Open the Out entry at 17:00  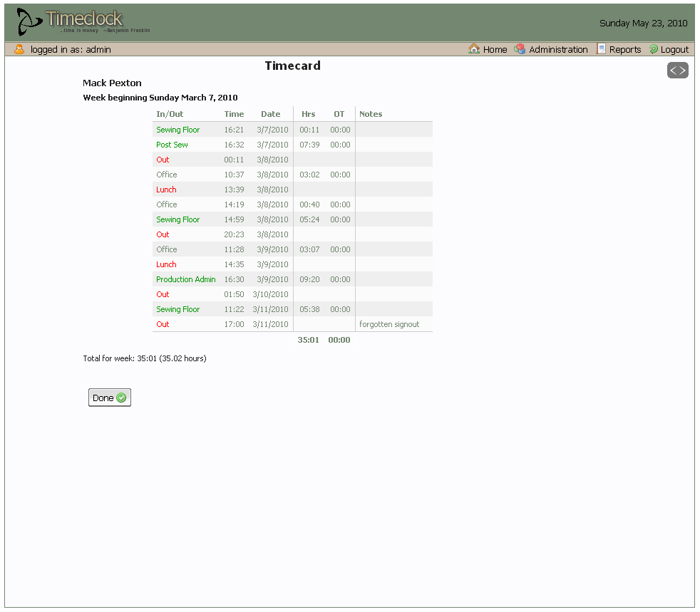click(163, 324)
